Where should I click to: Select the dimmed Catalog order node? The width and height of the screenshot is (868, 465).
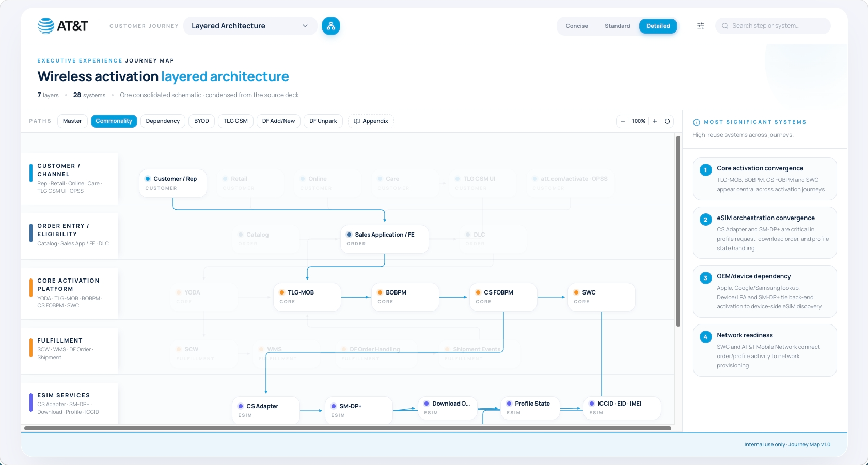(x=266, y=239)
